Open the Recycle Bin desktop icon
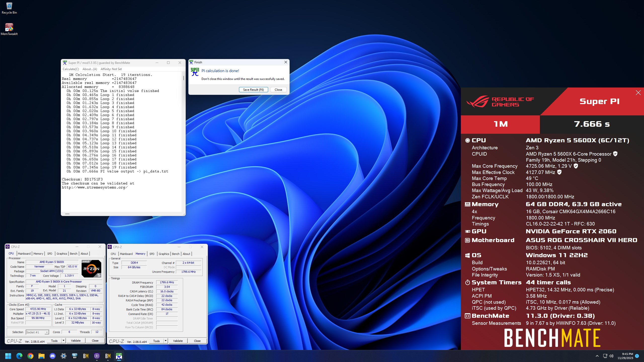Viewport: 644px width, 362px height. (x=9, y=8)
